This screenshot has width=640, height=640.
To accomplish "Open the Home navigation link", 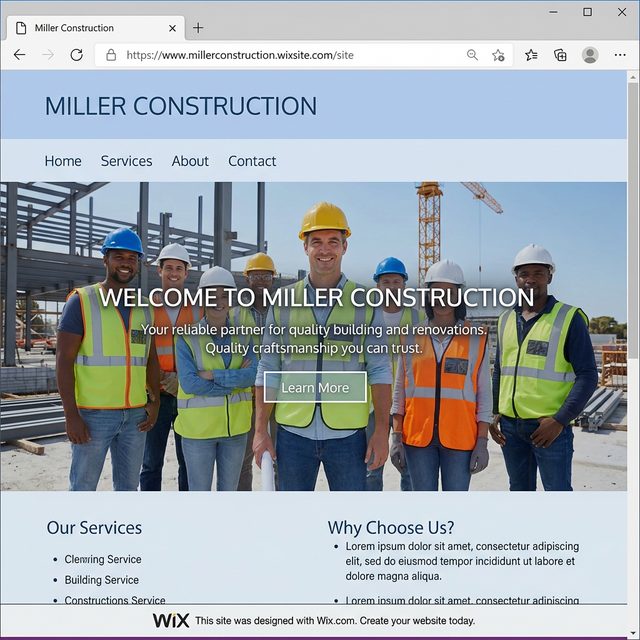I will (63, 161).
